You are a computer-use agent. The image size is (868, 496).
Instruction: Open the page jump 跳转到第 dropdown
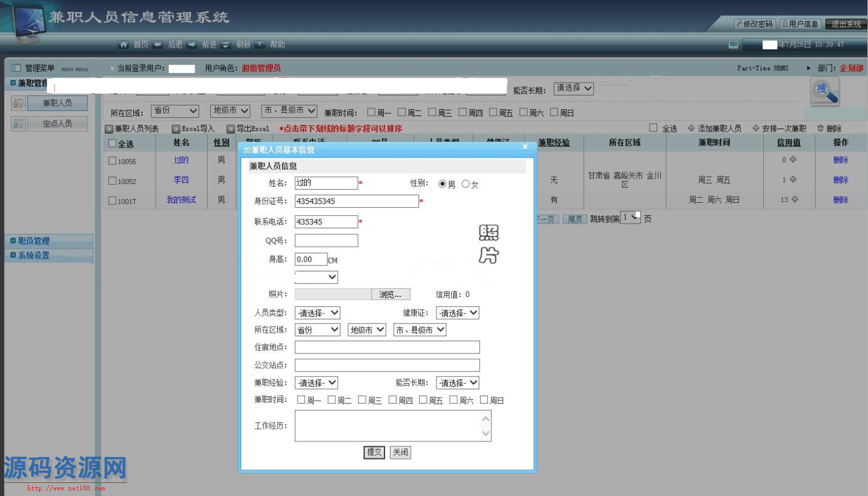click(631, 218)
